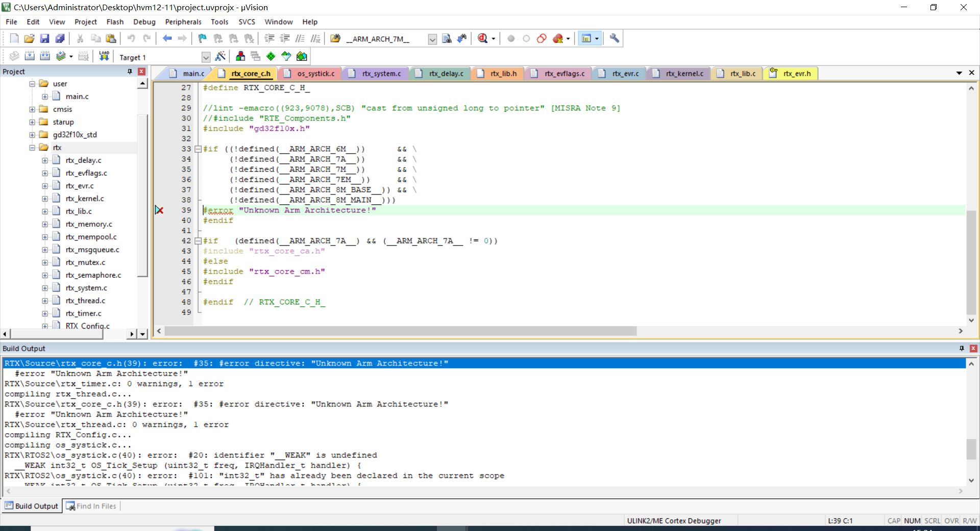This screenshot has height=531, width=980.
Task: Translate the current file
Action: coord(14,56)
